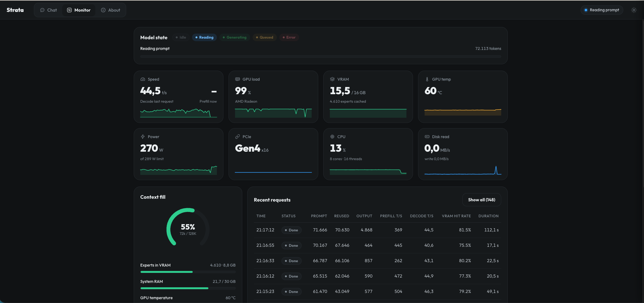Click the VRAM layers icon

[332, 79]
